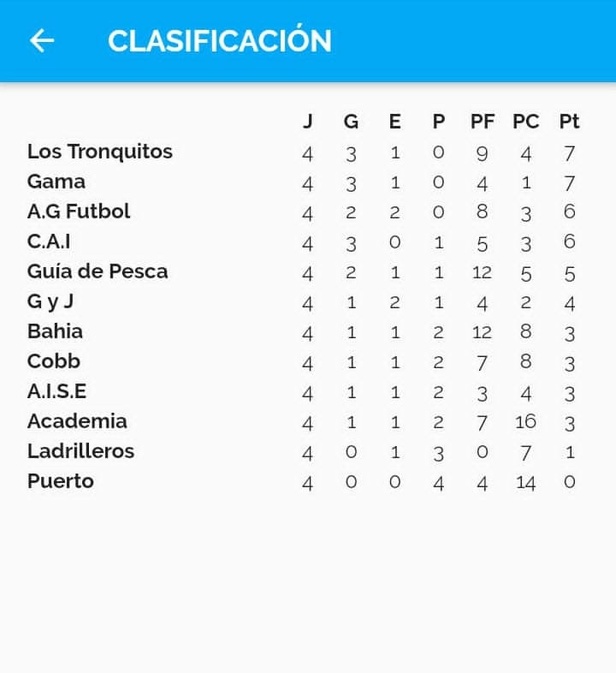Image resolution: width=616 pixels, height=673 pixels.
Task: Select the Bahia team name
Action: (x=55, y=331)
